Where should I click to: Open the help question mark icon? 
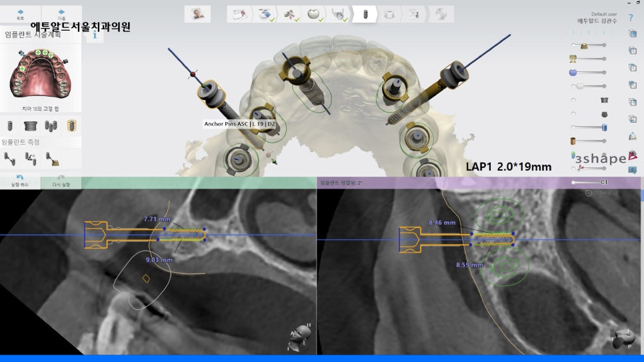pyautogui.click(x=630, y=17)
